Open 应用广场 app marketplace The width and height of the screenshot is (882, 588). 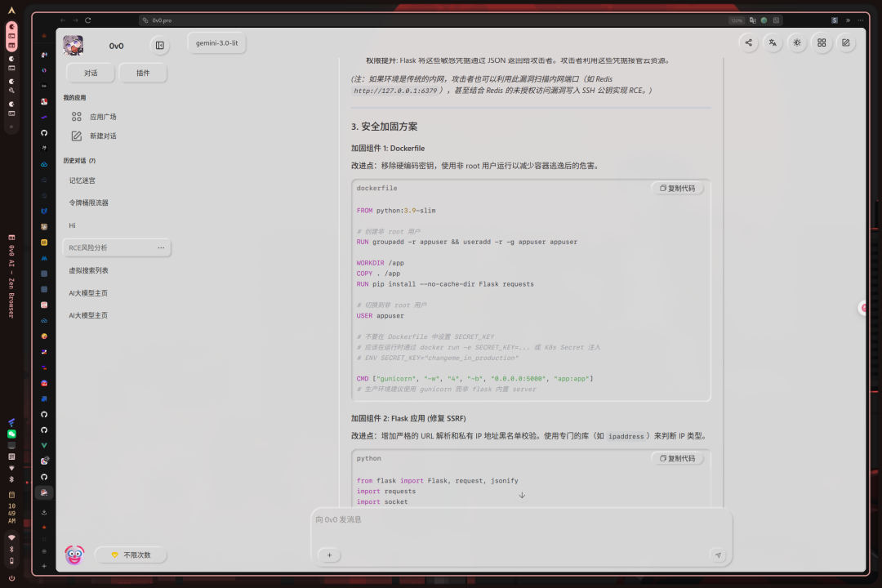point(103,117)
